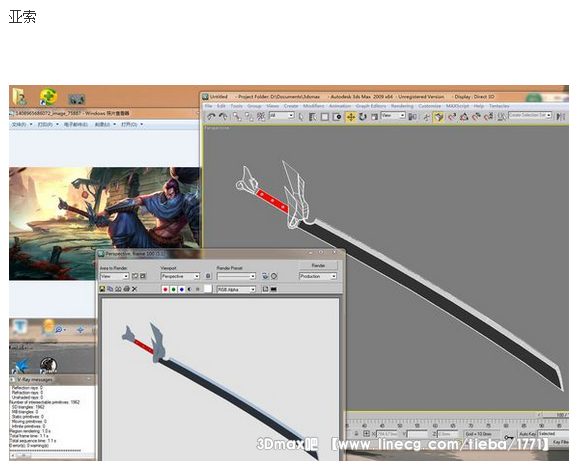Open the Customize menu

coord(429,106)
